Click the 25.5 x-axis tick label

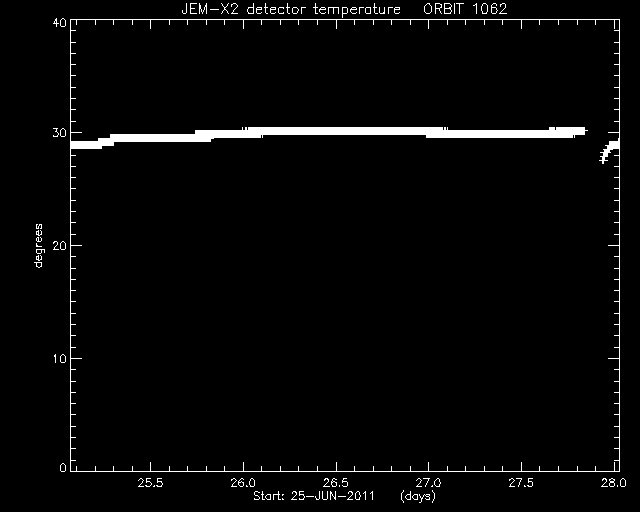point(150,483)
